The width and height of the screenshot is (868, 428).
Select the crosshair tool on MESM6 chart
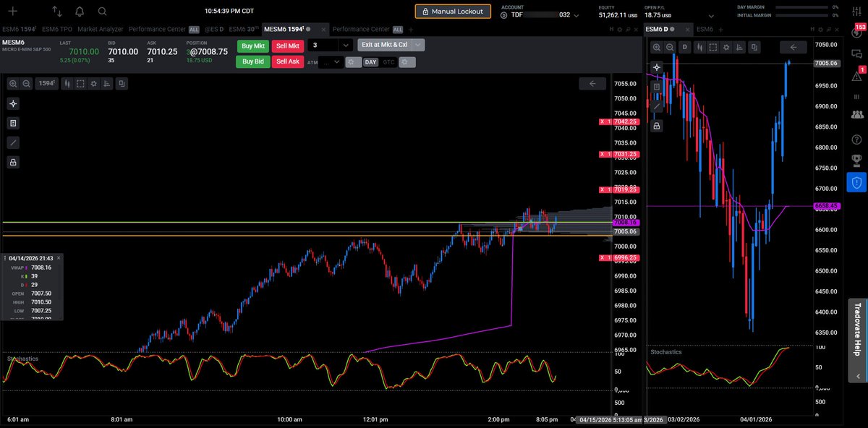(13, 103)
